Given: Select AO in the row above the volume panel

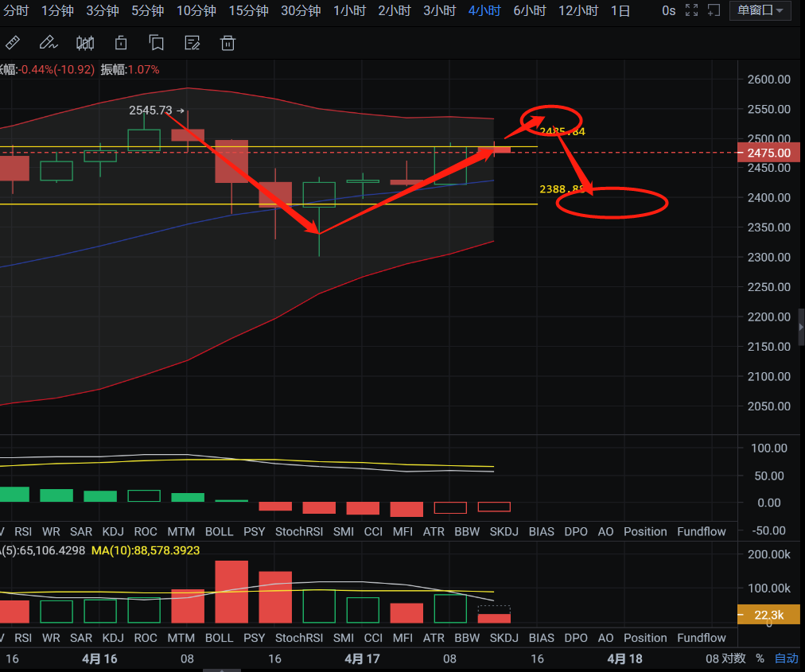Looking at the screenshot, I should tap(606, 531).
